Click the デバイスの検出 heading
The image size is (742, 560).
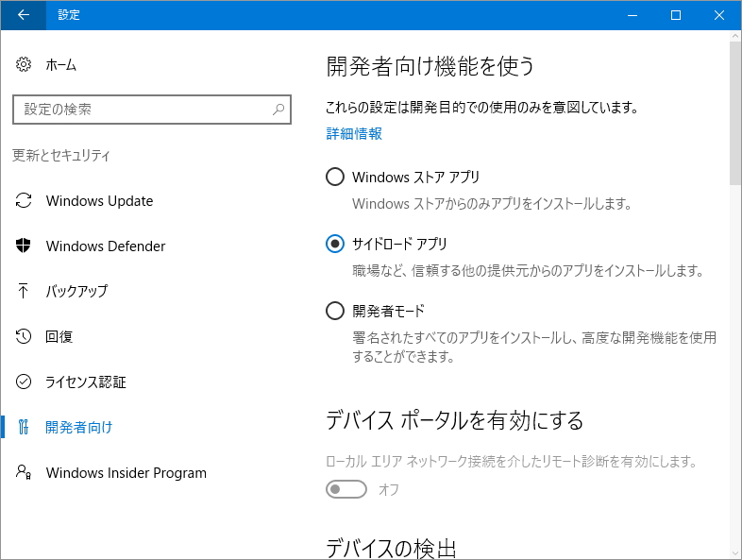392,548
